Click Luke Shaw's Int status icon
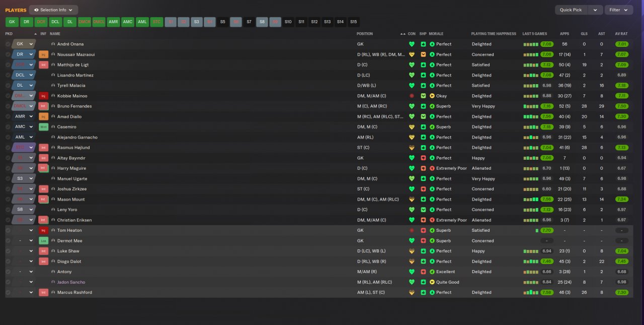The height and width of the screenshot is (325, 644). pos(44,251)
